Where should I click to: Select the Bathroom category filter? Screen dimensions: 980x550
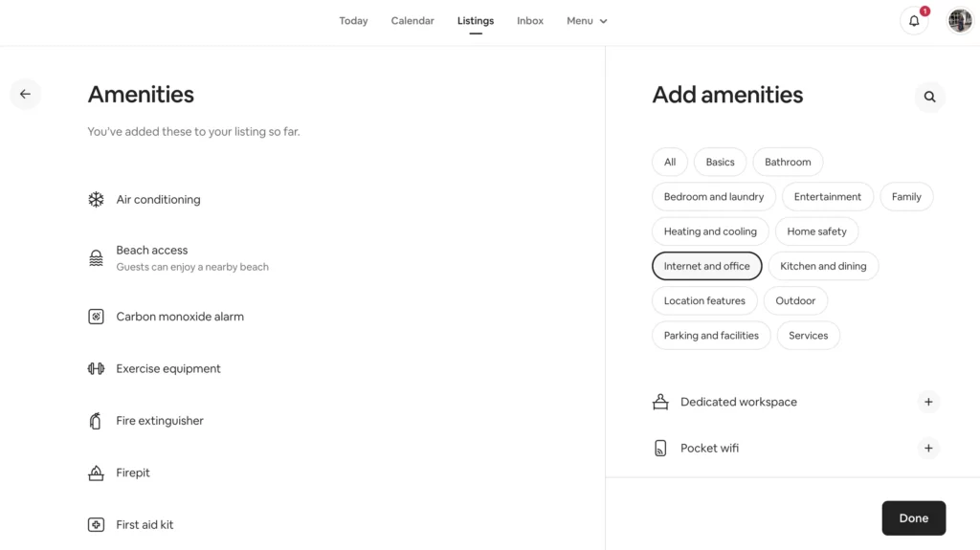[788, 162]
